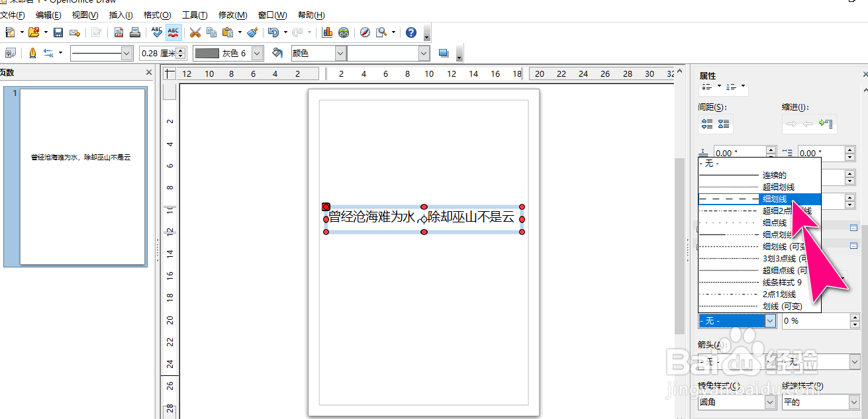Screen dimensions: 868x419
Task: Click the increase spacing icon under 间距
Action: 707,124
